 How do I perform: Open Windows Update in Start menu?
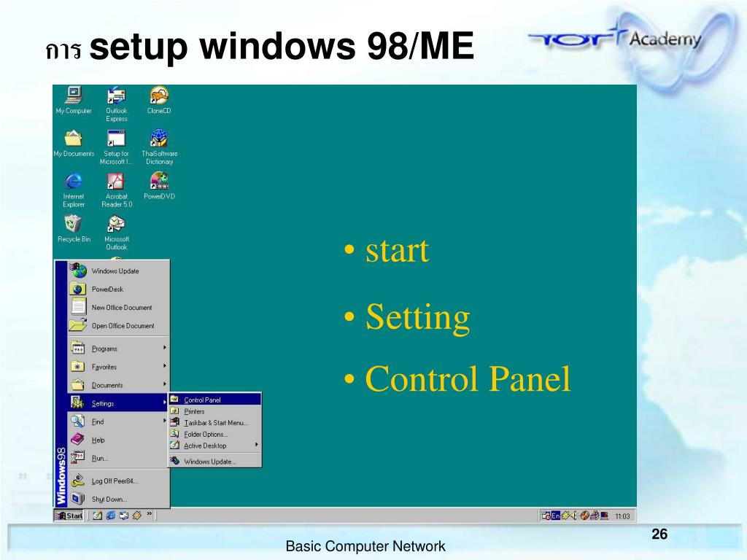pos(119,271)
